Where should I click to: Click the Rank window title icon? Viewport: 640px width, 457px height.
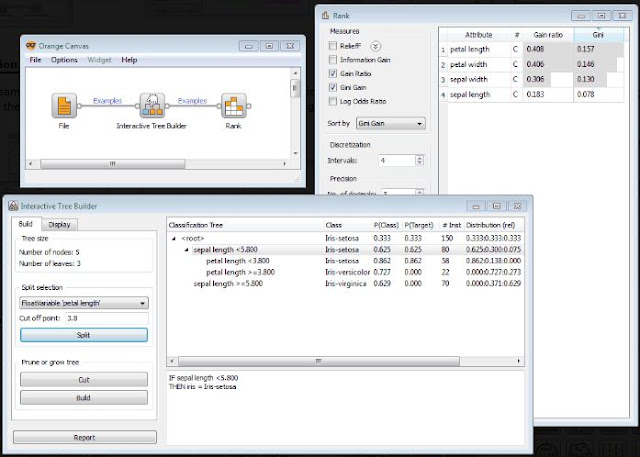[x=325, y=16]
